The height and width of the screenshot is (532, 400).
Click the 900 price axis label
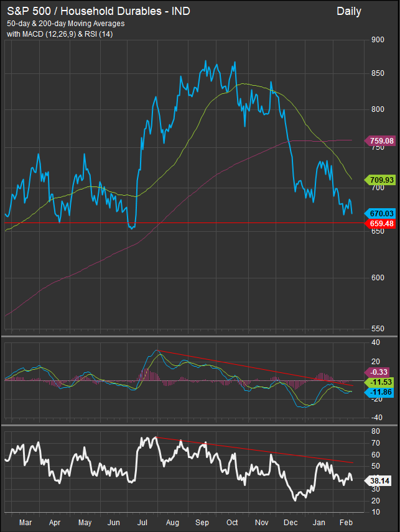point(378,40)
